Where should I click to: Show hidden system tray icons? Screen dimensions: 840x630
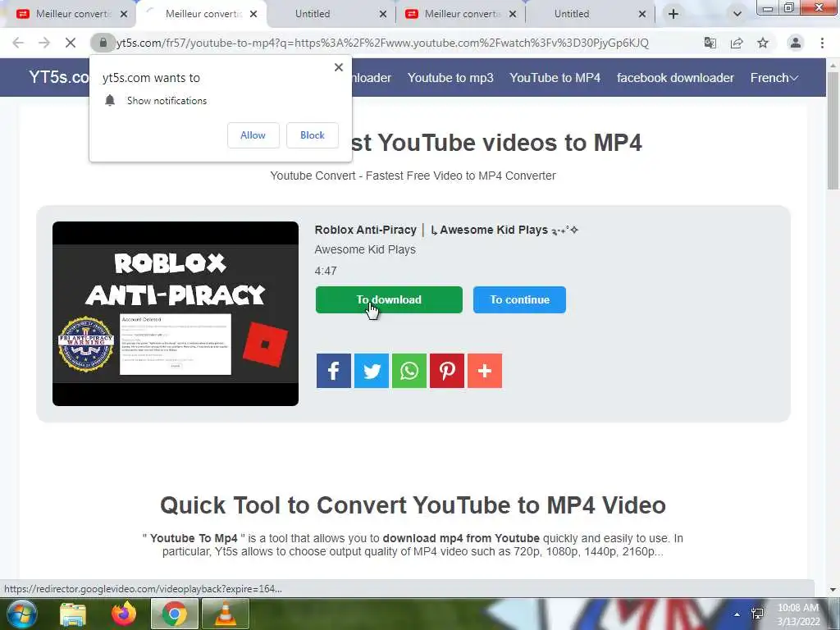(737, 614)
